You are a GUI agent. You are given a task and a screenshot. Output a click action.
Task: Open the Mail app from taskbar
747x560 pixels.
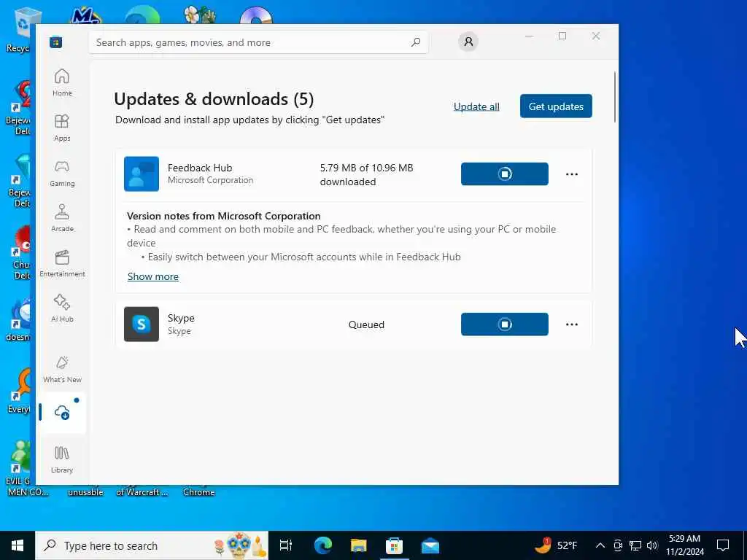[x=430, y=545]
